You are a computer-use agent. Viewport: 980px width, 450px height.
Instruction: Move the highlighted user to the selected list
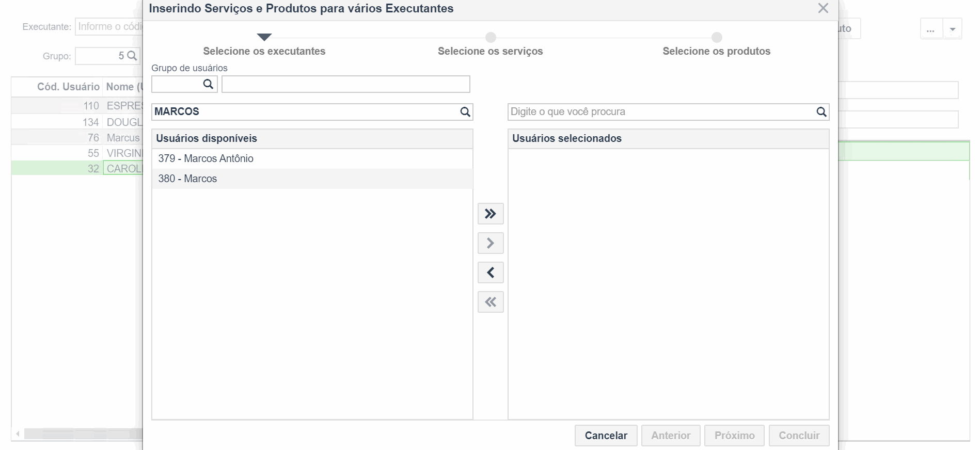pyautogui.click(x=491, y=243)
